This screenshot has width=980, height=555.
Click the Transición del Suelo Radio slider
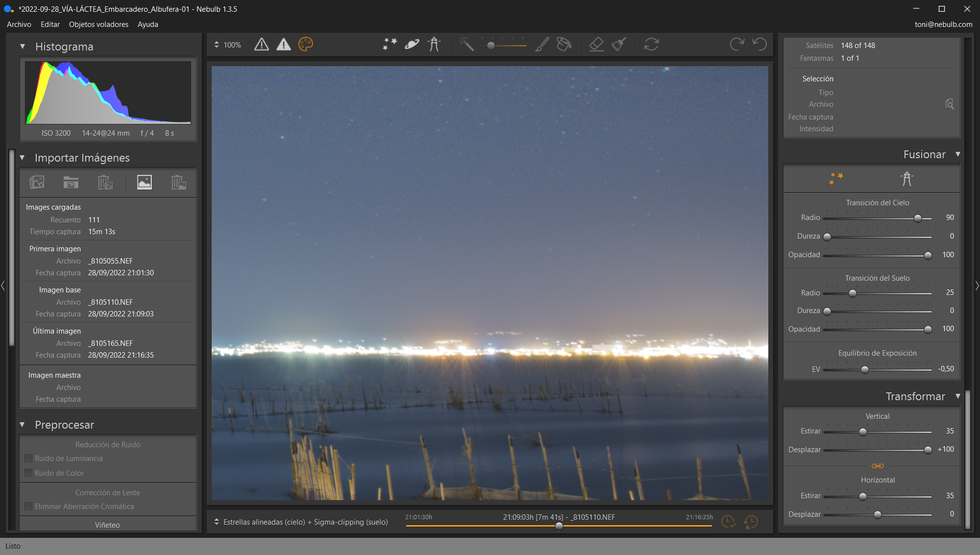pyautogui.click(x=877, y=293)
